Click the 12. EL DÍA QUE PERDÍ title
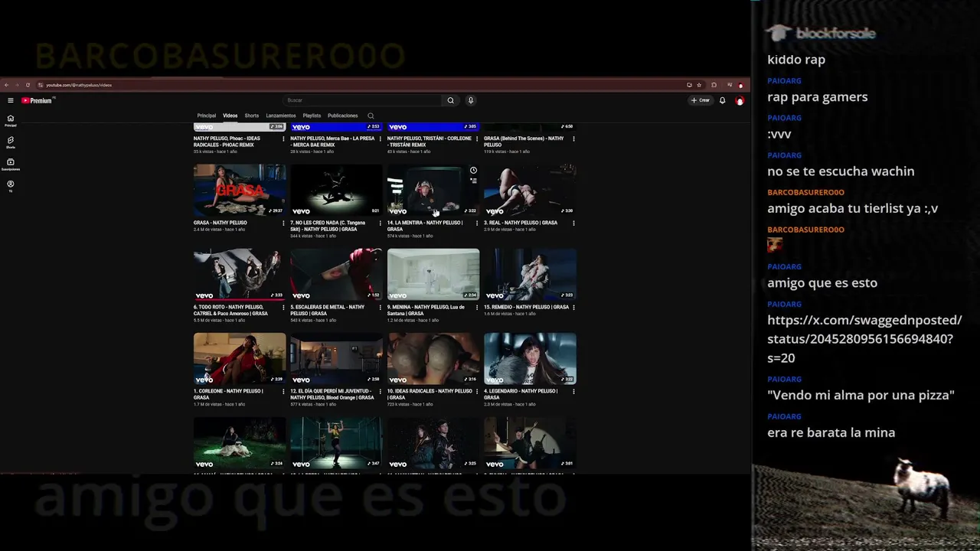The width and height of the screenshot is (980, 551). pos(332,394)
